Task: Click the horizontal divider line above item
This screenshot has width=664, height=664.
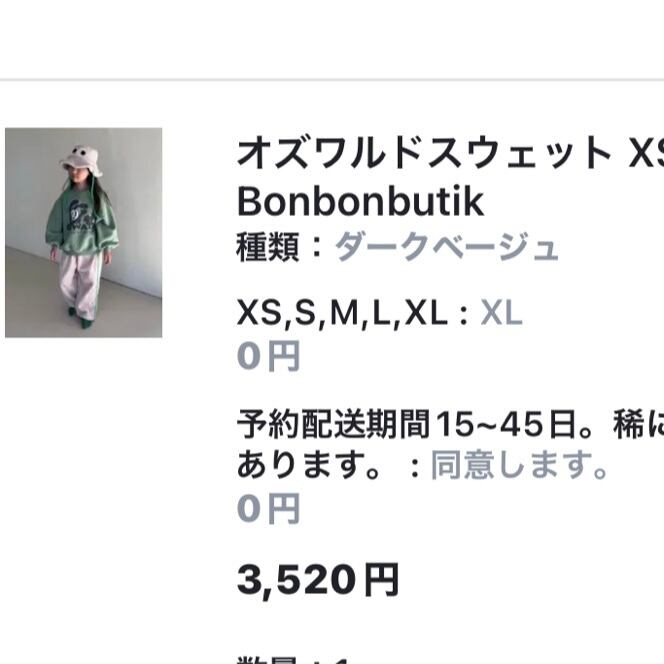Action: tap(332, 80)
